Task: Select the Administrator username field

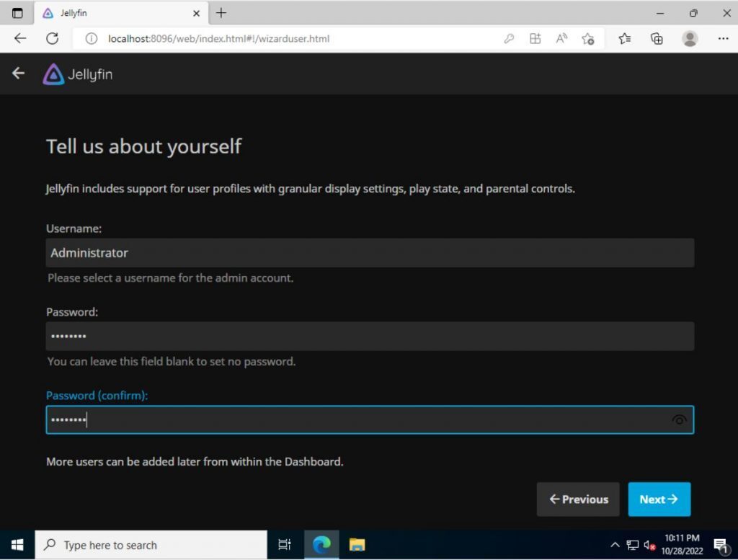Action: [x=370, y=252]
